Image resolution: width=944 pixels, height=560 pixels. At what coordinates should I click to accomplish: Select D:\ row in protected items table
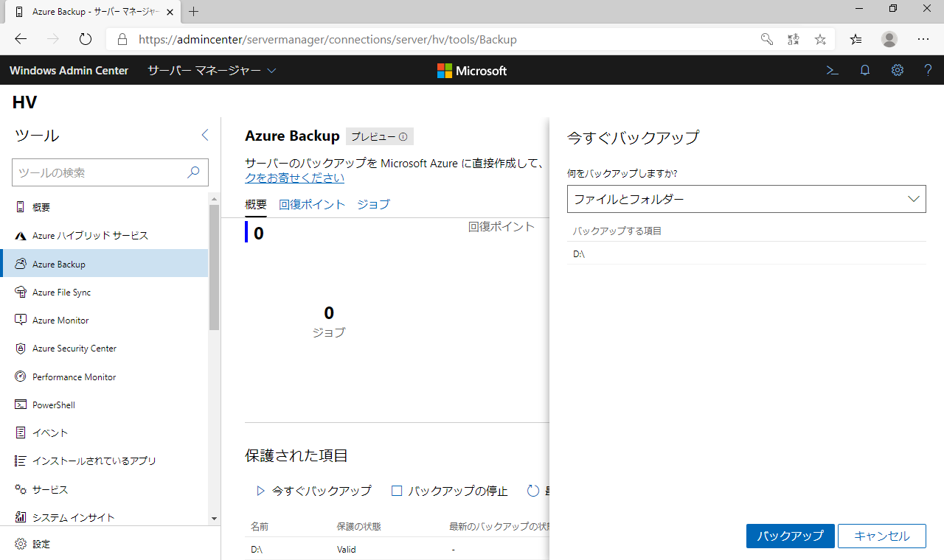(x=398, y=549)
